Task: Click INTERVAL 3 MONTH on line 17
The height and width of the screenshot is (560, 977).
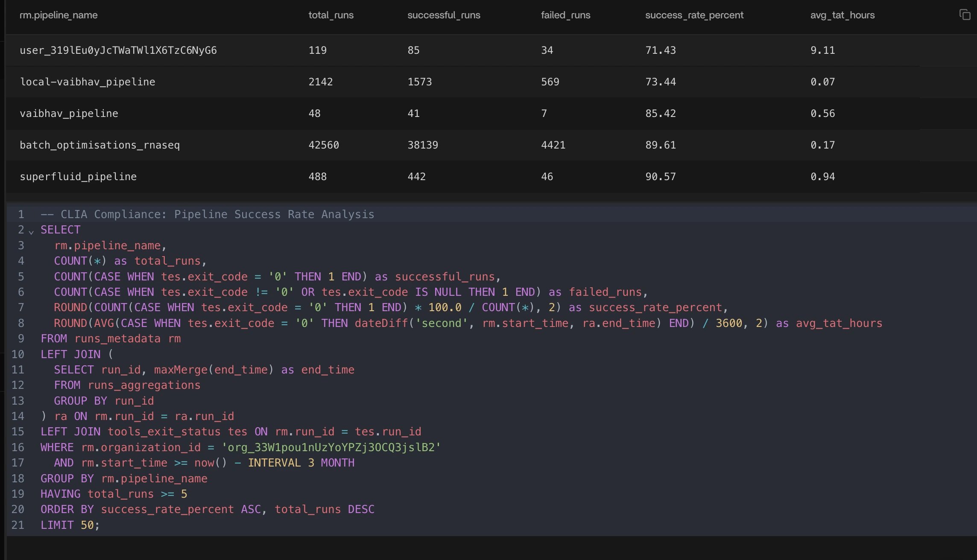Action: point(301,463)
